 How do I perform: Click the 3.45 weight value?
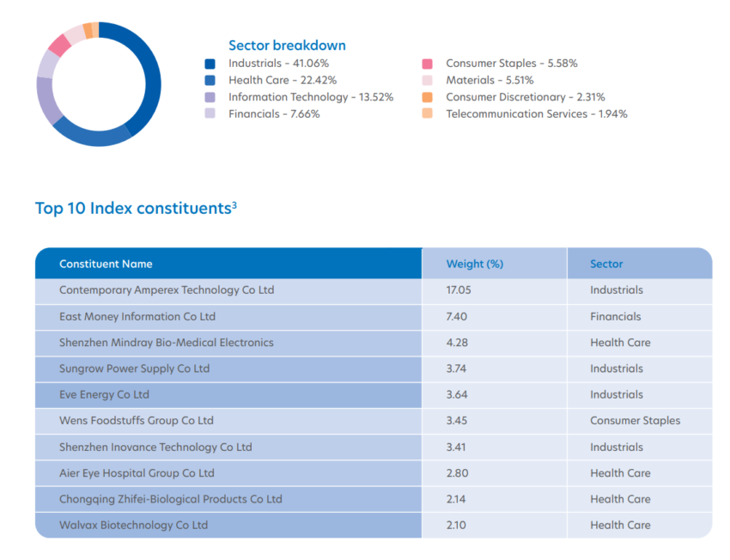[x=457, y=421]
